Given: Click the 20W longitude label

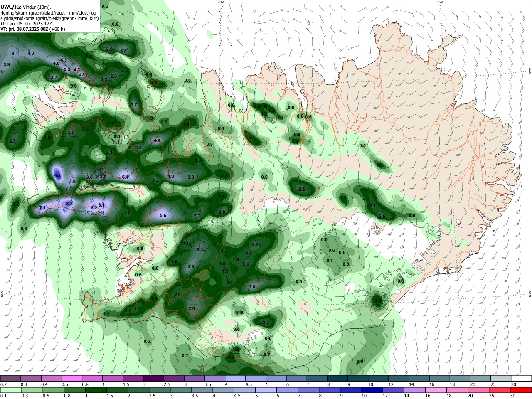Looking at the screenshot, I should [221, 2].
